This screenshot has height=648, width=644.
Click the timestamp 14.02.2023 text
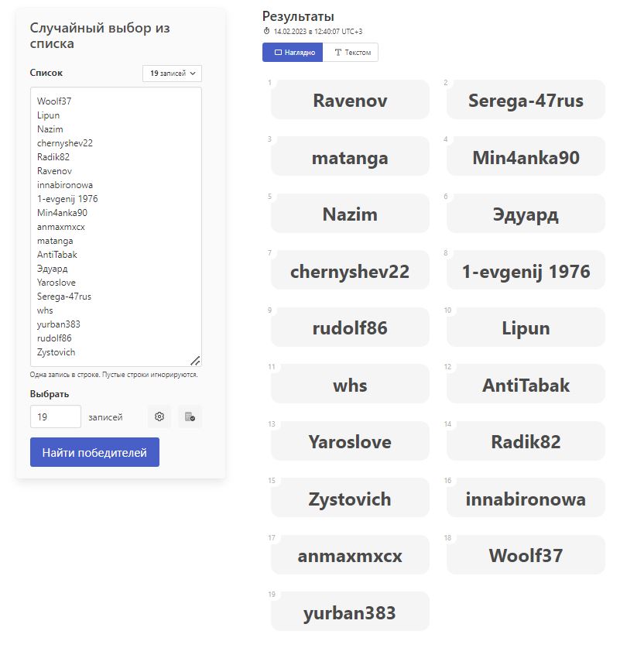point(317,31)
